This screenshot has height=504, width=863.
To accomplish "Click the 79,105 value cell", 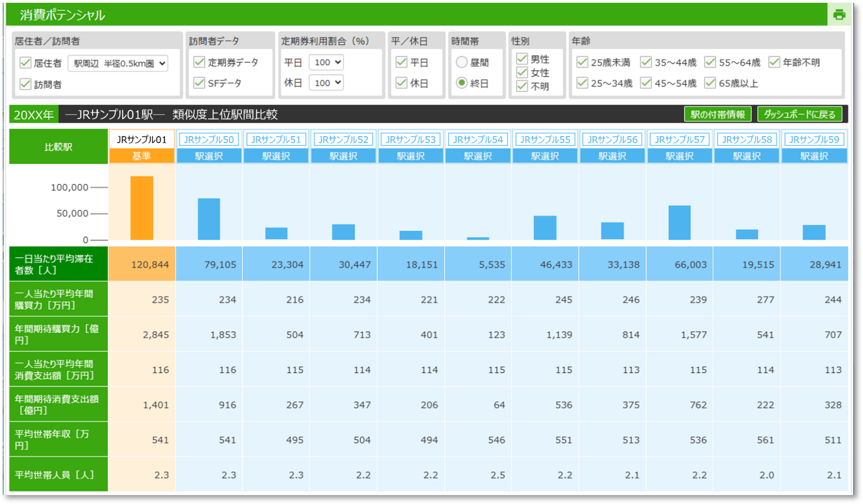I will pyautogui.click(x=209, y=264).
